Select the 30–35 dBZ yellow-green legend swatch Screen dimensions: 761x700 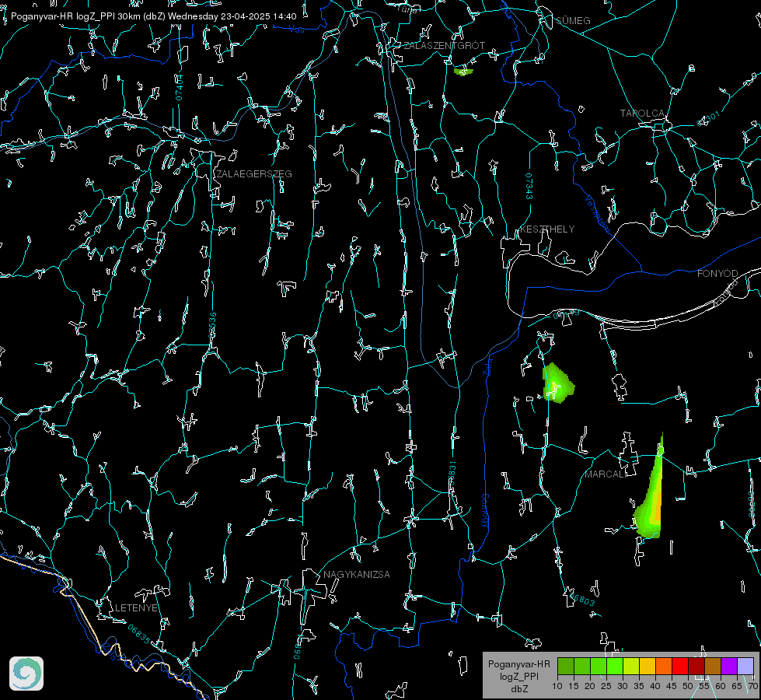[x=631, y=666]
